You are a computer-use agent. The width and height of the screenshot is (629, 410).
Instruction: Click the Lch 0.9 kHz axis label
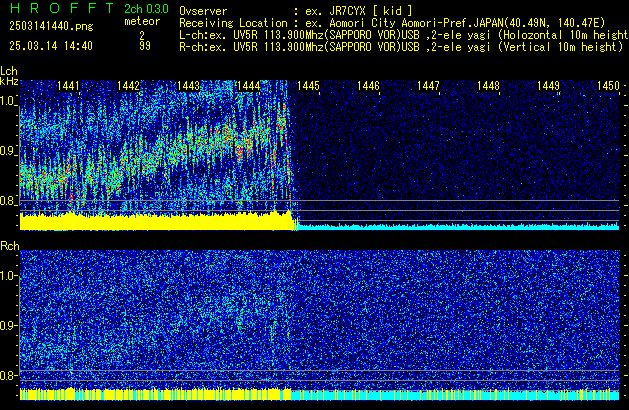[x=8, y=151]
